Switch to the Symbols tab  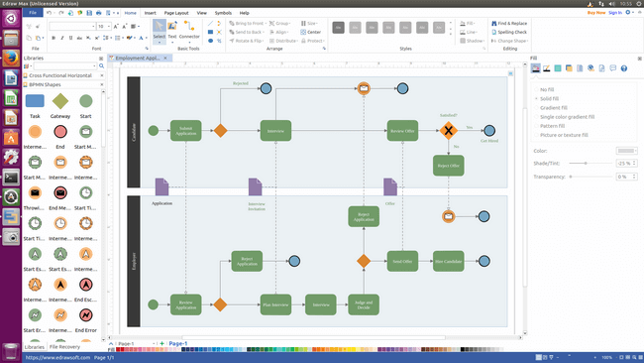223,13
